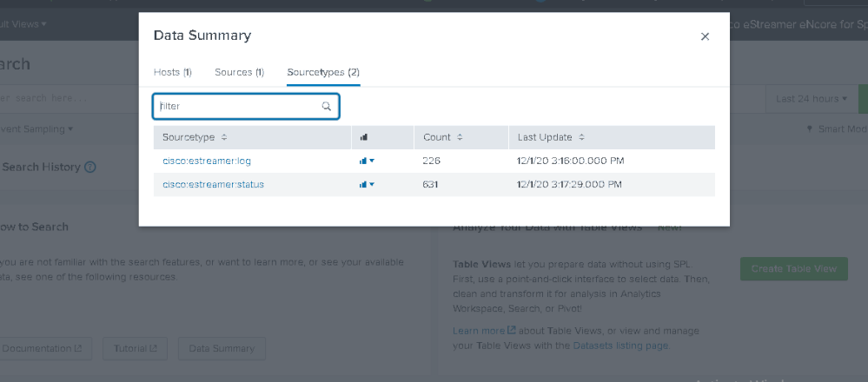868x382 pixels.
Task: Select timestamp 12/1/20 3:17:29.000 PM
Action: 570,184
